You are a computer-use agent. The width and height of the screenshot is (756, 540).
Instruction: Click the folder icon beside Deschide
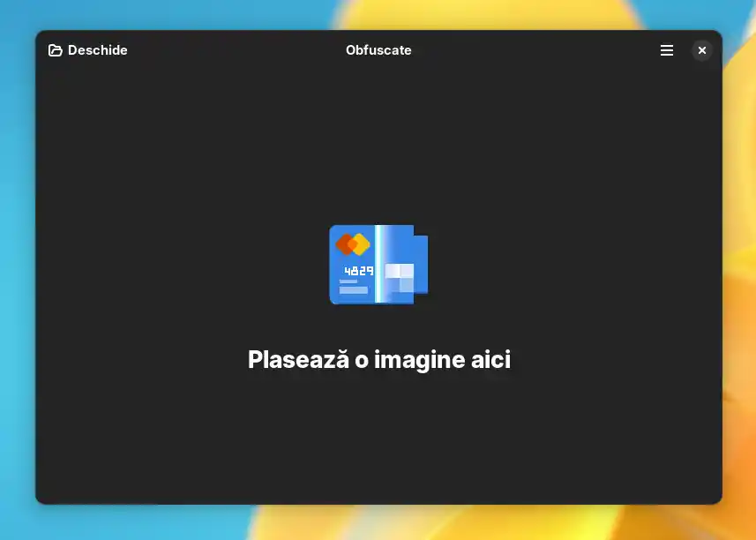pyautogui.click(x=56, y=50)
